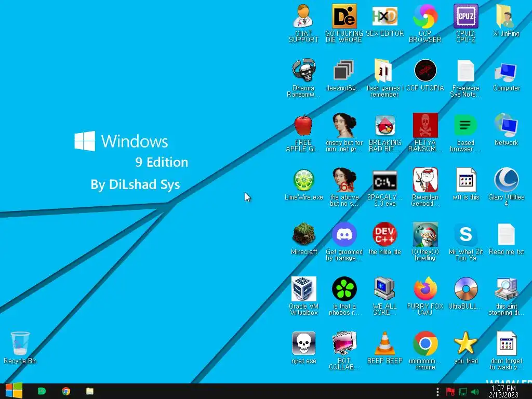Click the volume speaker tray icon
Viewport: 532px width, 399px height.
[x=475, y=392]
